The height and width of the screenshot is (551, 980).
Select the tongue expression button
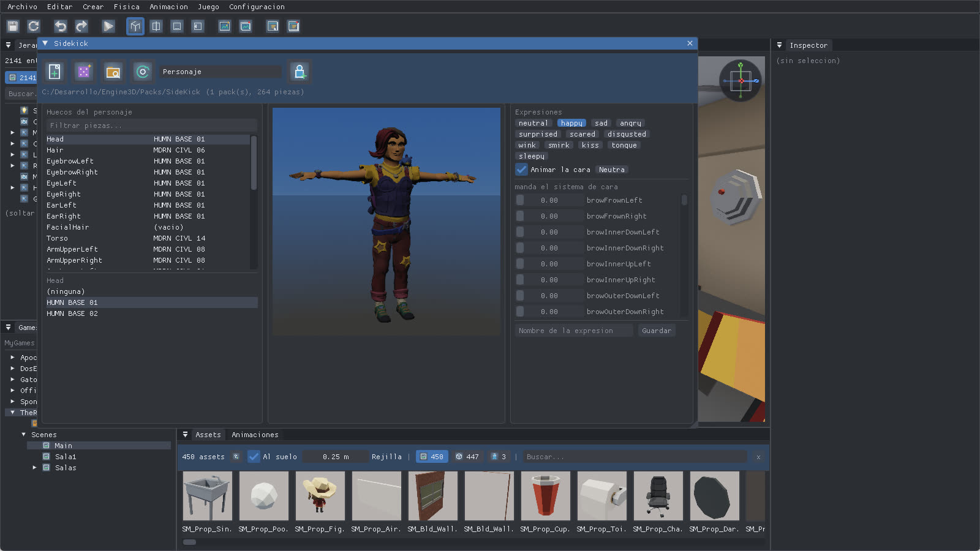click(624, 145)
